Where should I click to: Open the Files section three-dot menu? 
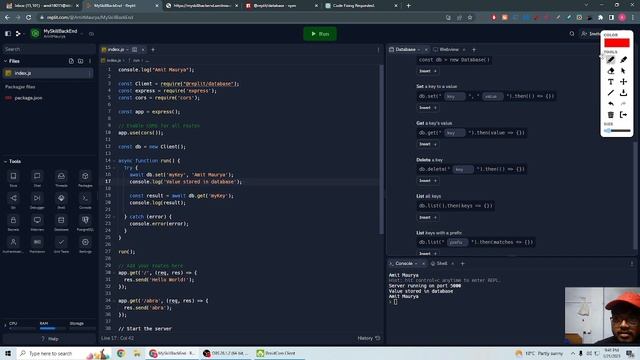coord(90,61)
